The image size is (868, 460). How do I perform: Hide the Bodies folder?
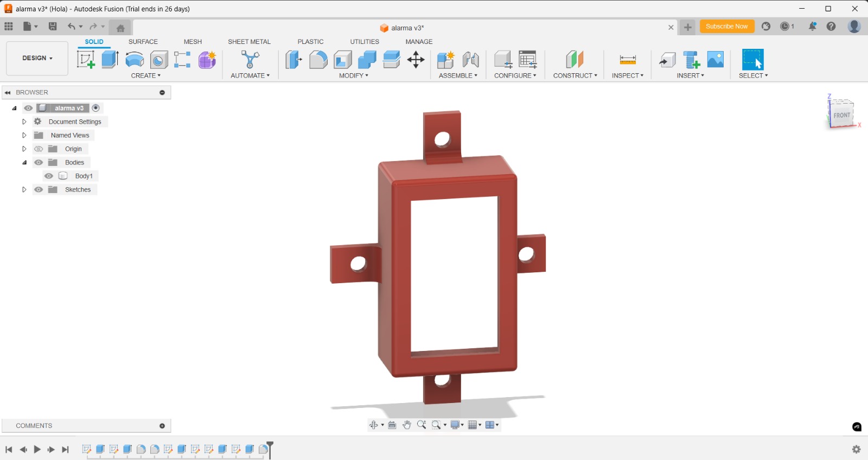(39, 162)
